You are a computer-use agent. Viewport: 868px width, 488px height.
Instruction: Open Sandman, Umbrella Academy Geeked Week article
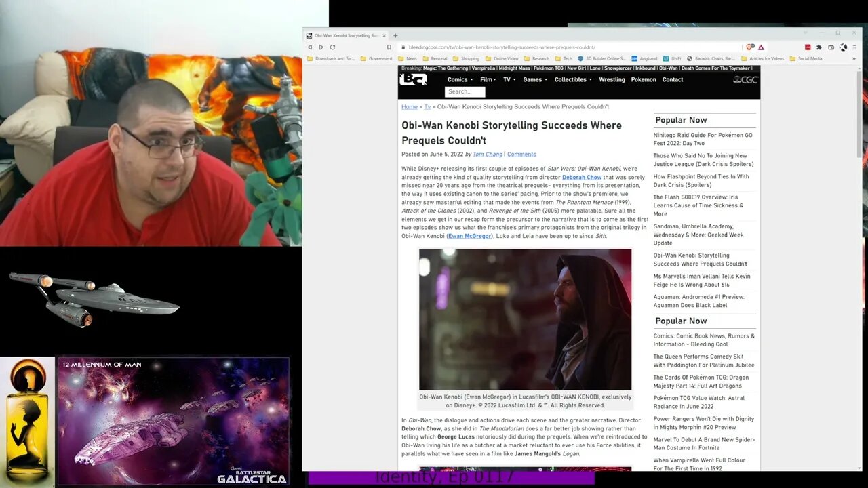(x=698, y=235)
